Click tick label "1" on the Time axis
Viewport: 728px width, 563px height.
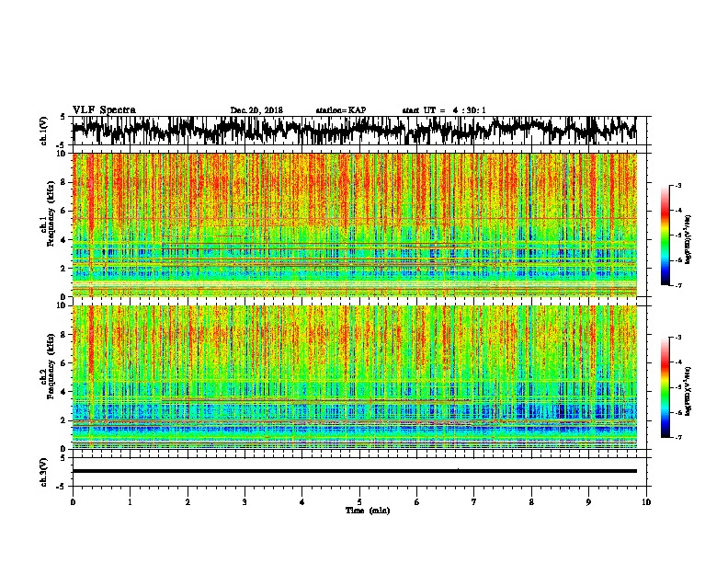[x=130, y=501]
